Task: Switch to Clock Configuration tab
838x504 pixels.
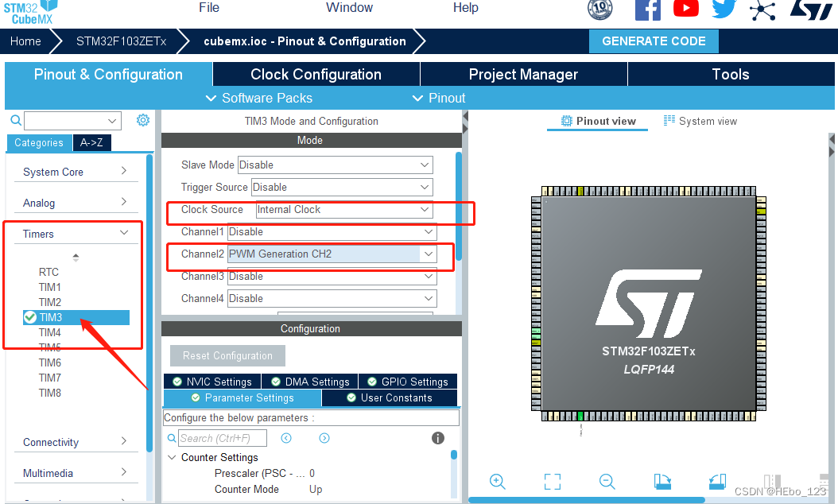Action: [x=316, y=74]
